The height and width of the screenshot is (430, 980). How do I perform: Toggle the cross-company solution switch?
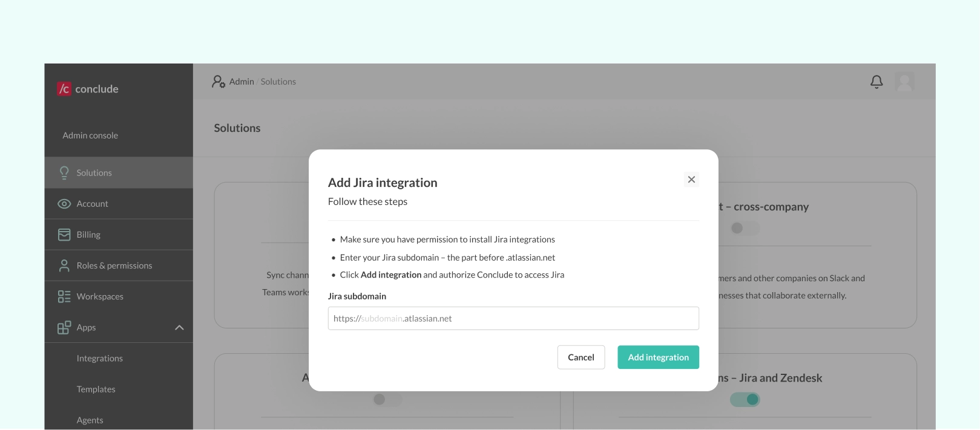click(745, 228)
